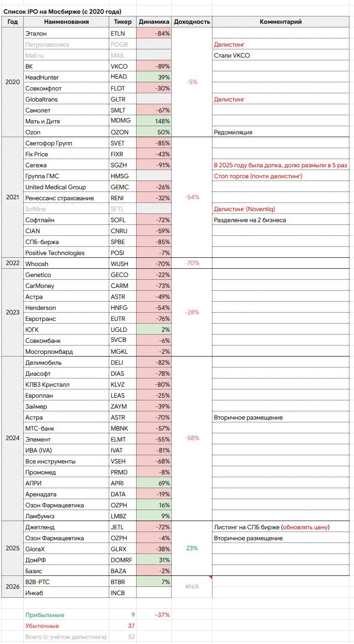Click the 'Убыточные' count cell showing 37
Viewport: 354px width, 644px height.
pyautogui.click(x=122, y=626)
